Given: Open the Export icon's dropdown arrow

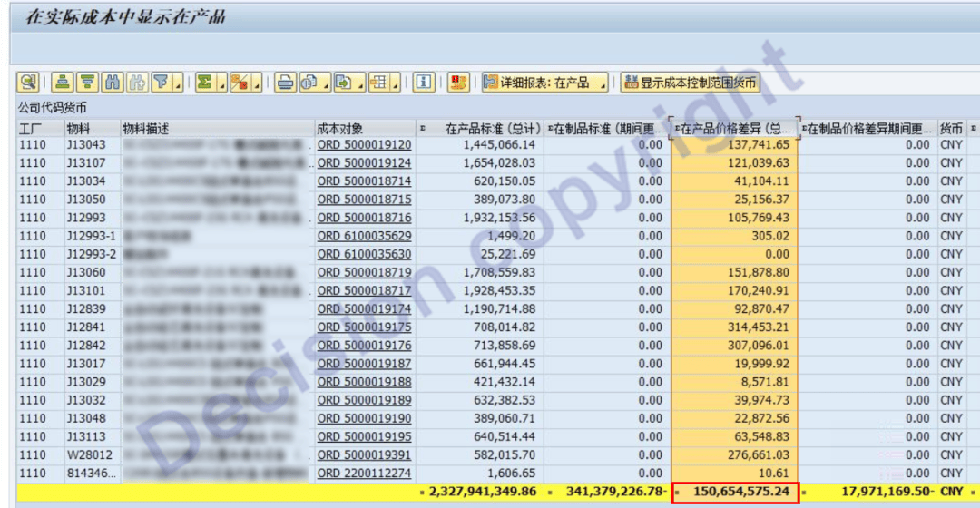Looking at the screenshot, I should [x=359, y=83].
